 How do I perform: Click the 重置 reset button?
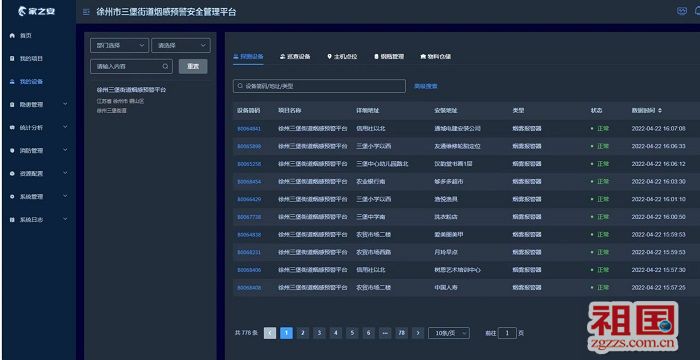click(x=193, y=66)
